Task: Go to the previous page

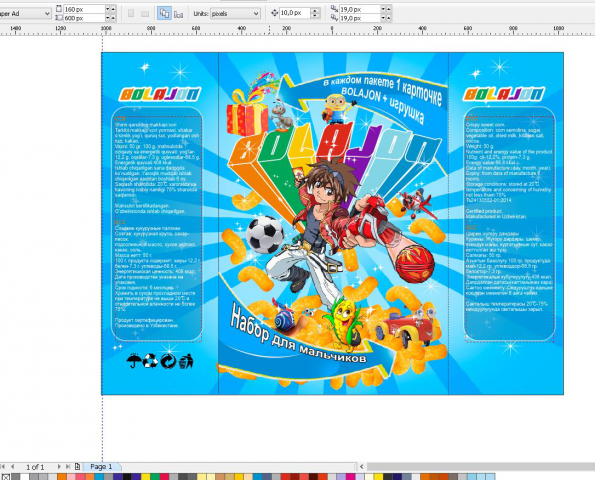Action: 13,466
